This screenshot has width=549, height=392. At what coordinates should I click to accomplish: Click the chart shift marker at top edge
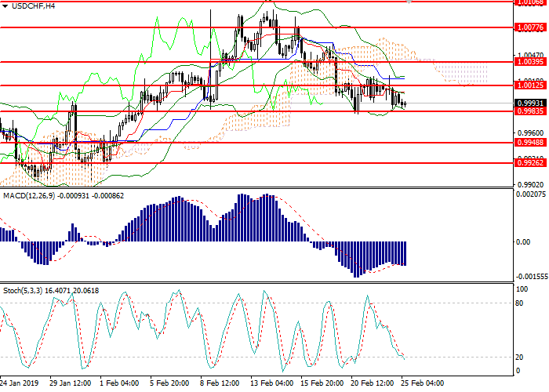pyautogui.click(x=409, y=3)
